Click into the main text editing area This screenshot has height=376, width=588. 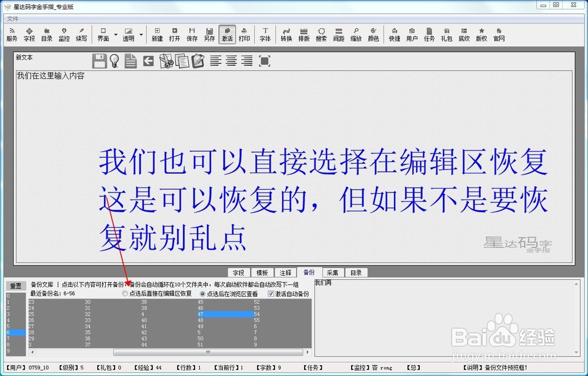[x=294, y=167]
